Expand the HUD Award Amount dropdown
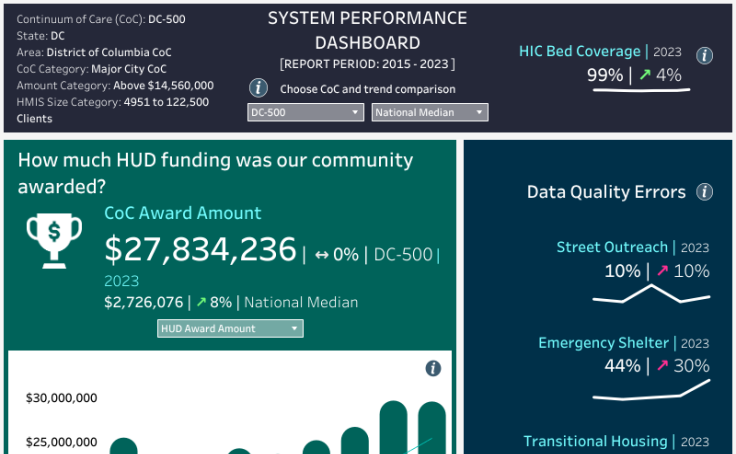Viewport: 736px width, 454px height. 230,328
